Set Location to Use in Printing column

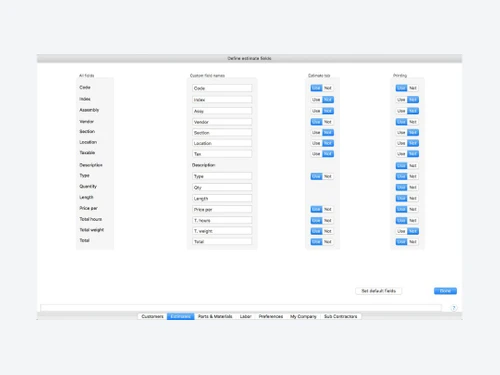click(401, 143)
